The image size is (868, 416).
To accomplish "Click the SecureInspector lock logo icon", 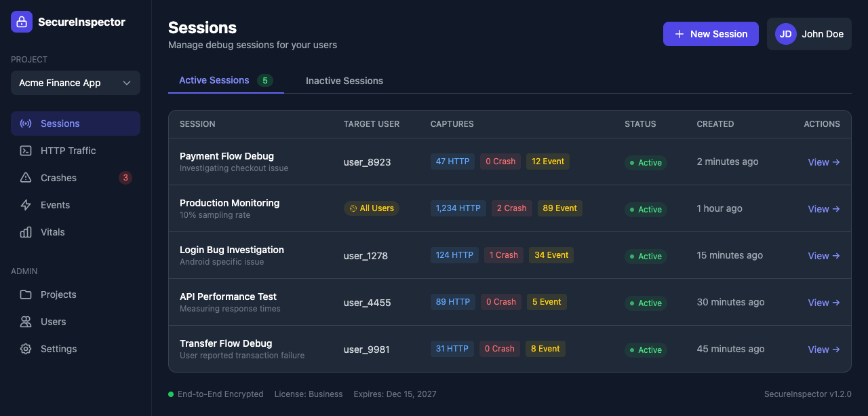I will point(22,22).
